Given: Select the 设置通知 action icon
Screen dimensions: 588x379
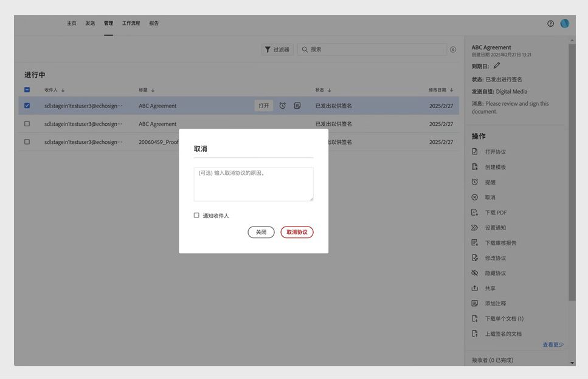Looking at the screenshot, I should point(474,227).
